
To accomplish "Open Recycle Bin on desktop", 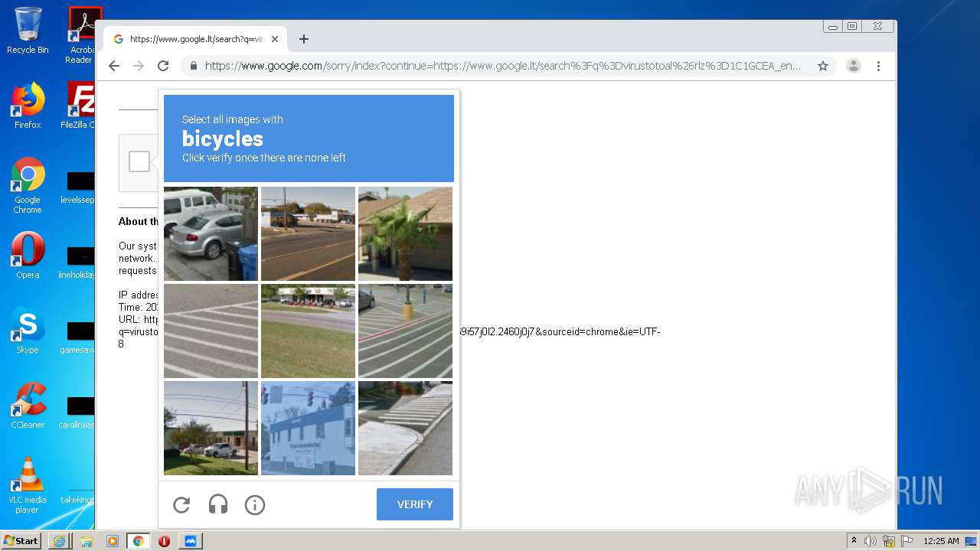I will tap(28, 31).
